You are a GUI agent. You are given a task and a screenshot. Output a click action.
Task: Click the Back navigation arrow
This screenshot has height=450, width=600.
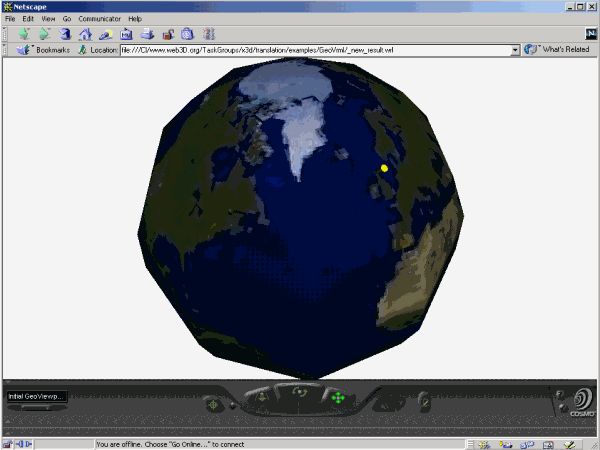23,34
